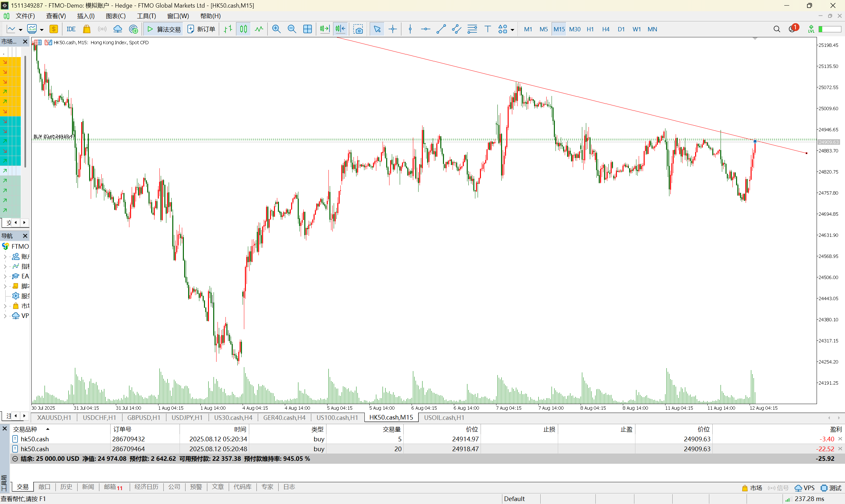Click the 24909.63 price axis marker
Image resolution: width=845 pixels, height=504 pixels.
(828, 142)
